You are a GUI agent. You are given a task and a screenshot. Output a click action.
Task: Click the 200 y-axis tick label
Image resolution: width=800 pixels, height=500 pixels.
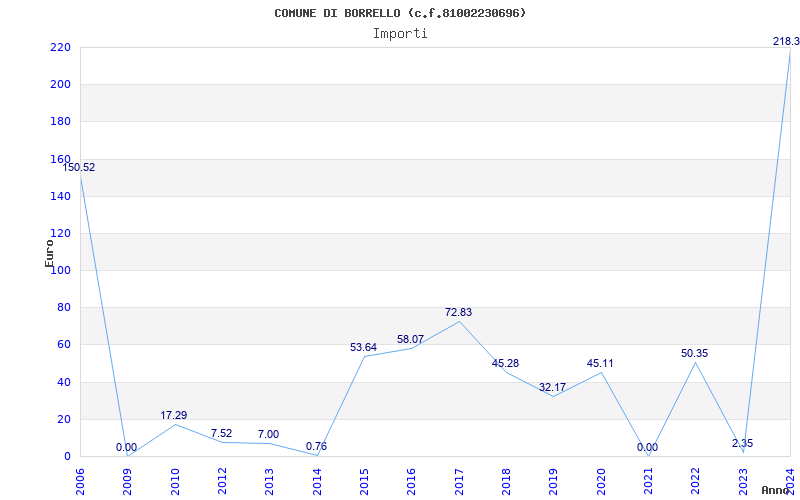(x=60, y=85)
